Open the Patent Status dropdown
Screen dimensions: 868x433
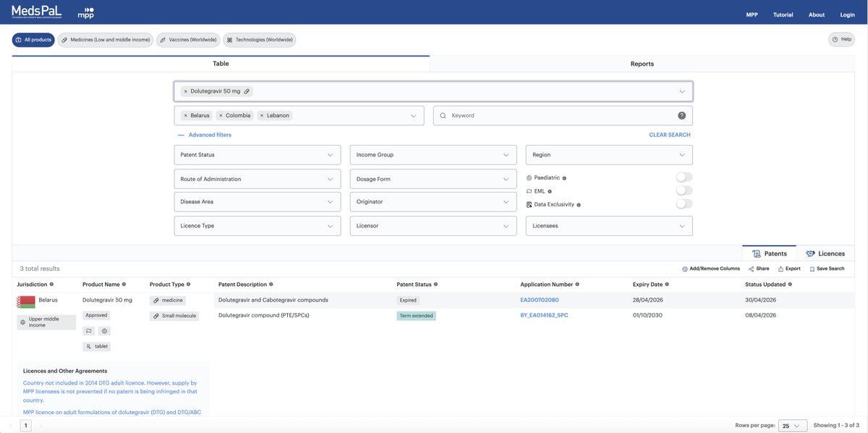click(257, 155)
